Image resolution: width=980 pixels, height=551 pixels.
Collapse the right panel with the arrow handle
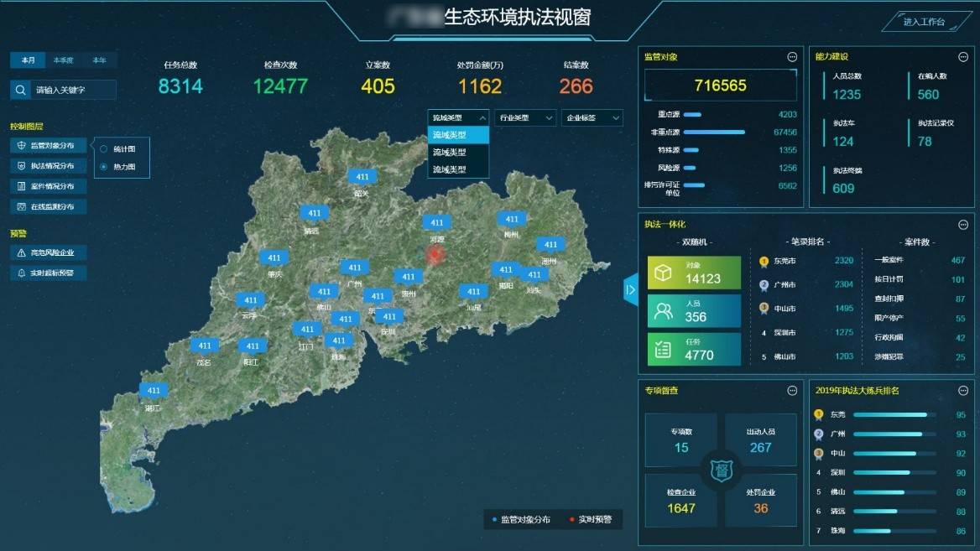(630, 289)
